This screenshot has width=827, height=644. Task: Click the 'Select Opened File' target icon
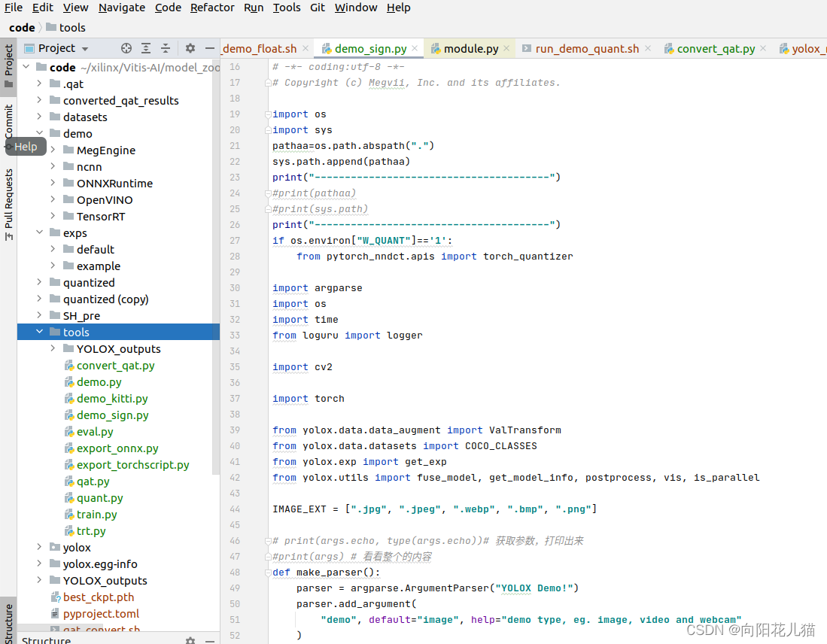click(126, 48)
